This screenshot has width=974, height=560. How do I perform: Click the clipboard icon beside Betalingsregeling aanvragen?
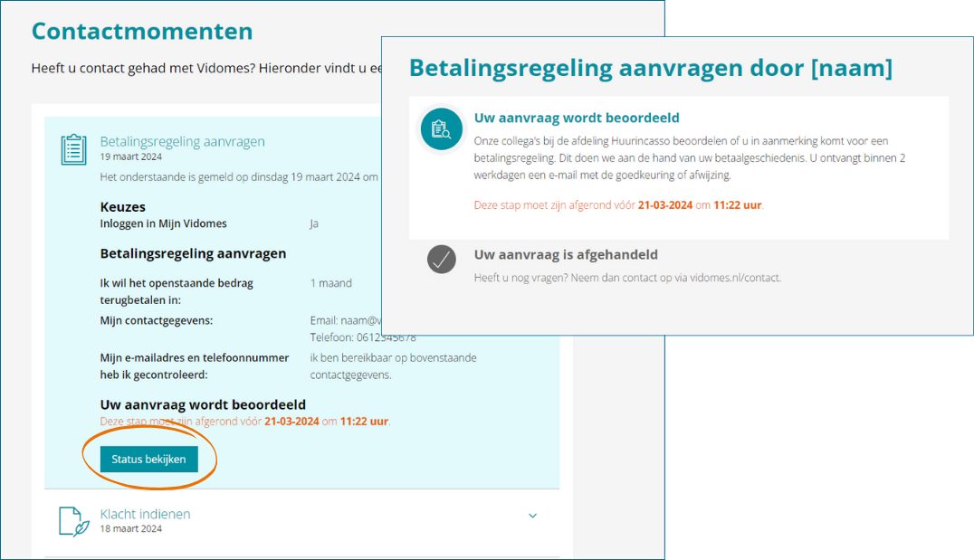(73, 149)
